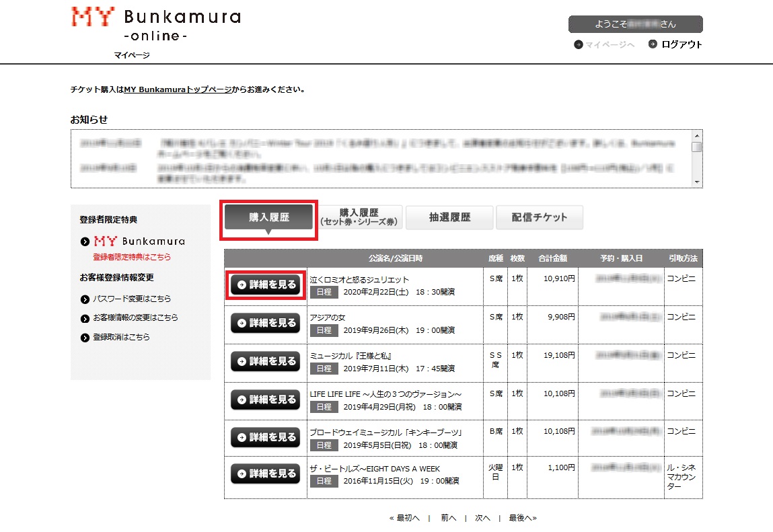Click the MY Bunkamura sidebar banner logo
Image resolution: width=773 pixels, height=532 pixels.
[x=139, y=241]
